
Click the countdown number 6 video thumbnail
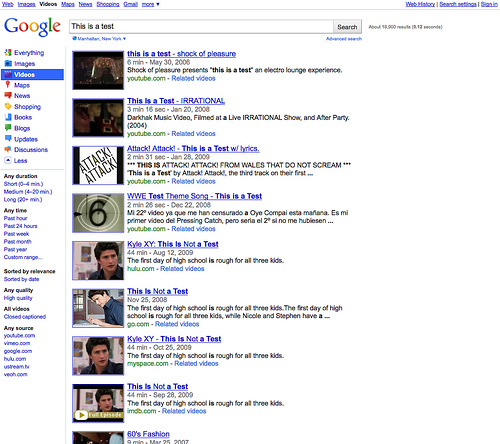tap(98, 213)
